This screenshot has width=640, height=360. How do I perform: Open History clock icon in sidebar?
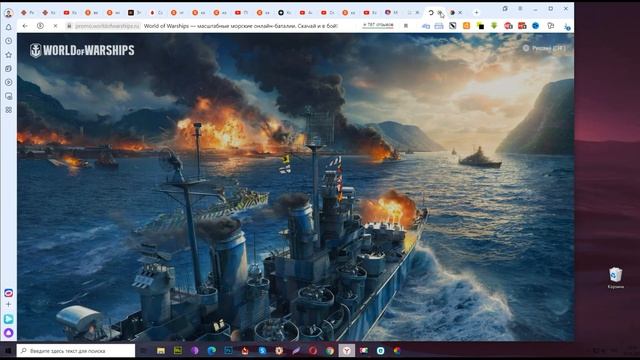click(x=9, y=41)
